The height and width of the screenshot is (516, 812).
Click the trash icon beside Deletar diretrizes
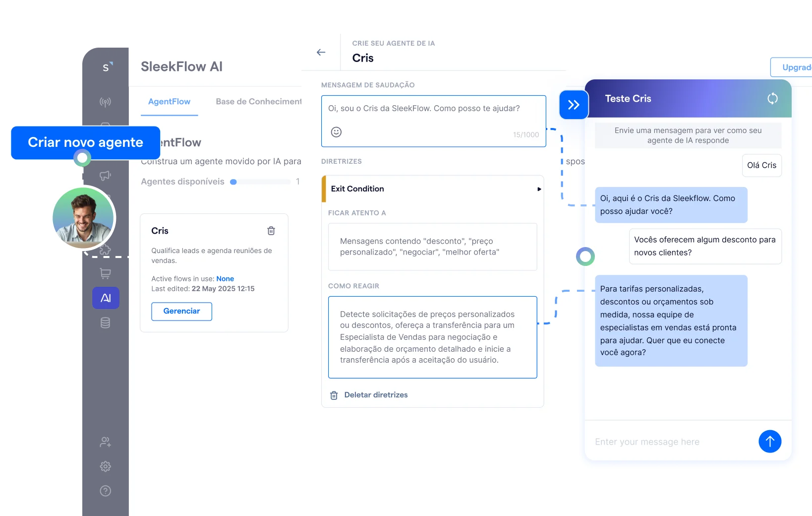(x=334, y=395)
